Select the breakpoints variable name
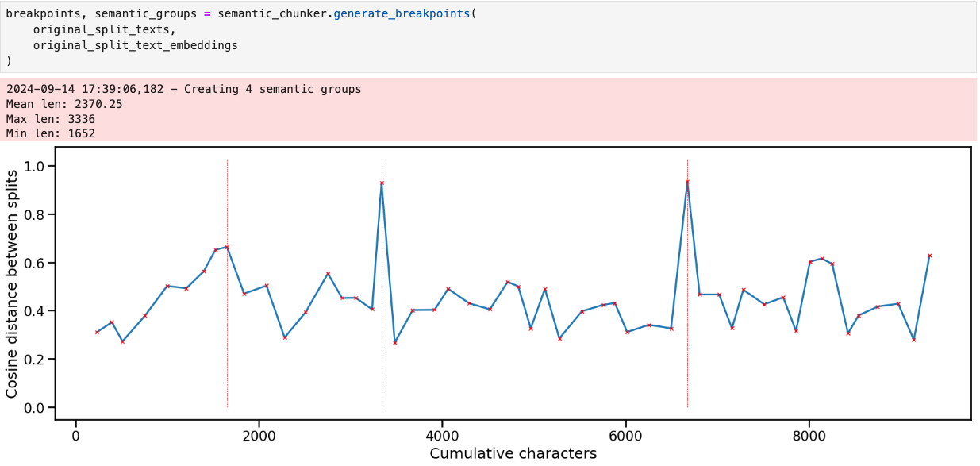The height and width of the screenshot is (466, 980). click(38, 13)
